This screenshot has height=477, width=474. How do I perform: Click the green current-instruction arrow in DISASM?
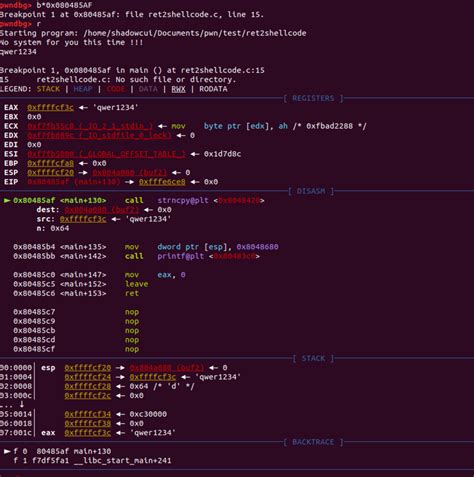[7, 200]
